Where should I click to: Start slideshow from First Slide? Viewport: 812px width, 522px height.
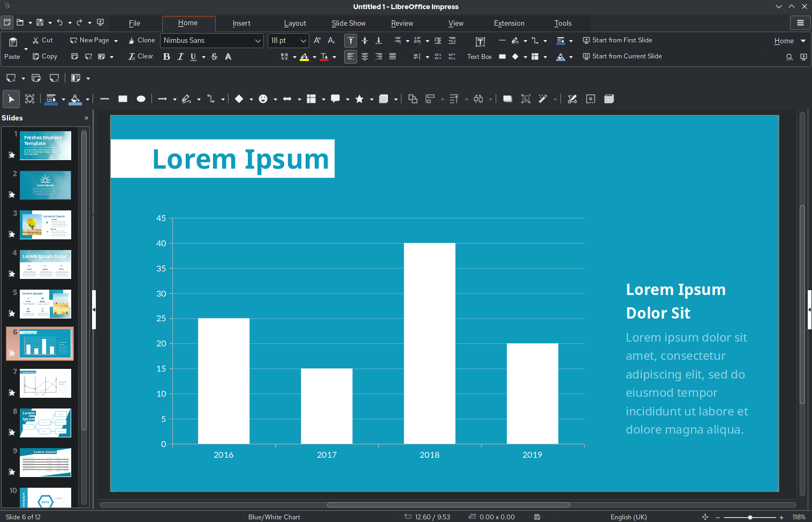(618, 40)
